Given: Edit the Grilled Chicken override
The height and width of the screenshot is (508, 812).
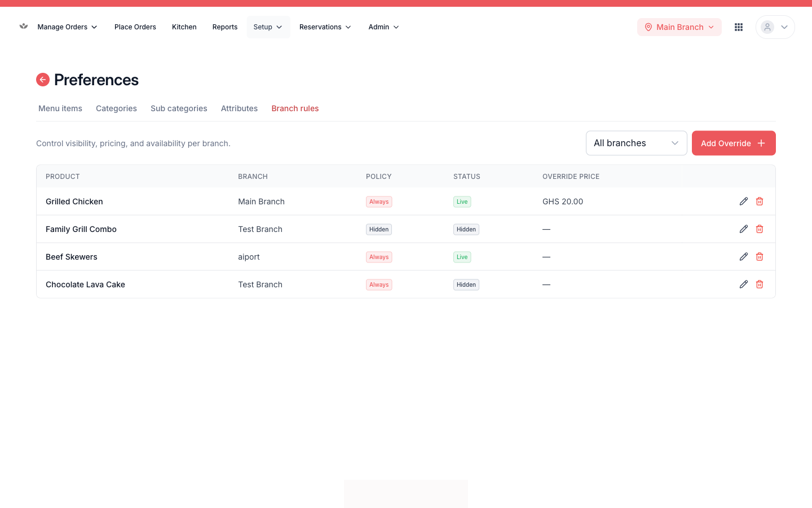Looking at the screenshot, I should [x=744, y=202].
